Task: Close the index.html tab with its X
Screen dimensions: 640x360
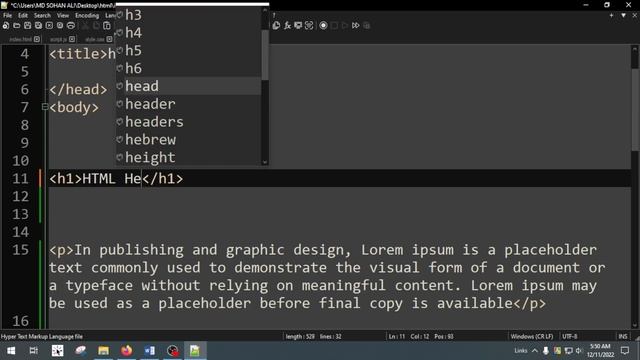Action: click(x=37, y=39)
